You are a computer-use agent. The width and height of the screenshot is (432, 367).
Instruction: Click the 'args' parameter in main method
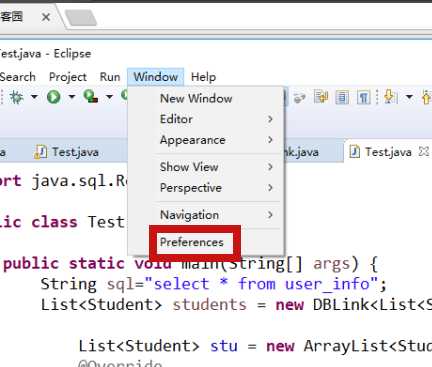click(331, 264)
